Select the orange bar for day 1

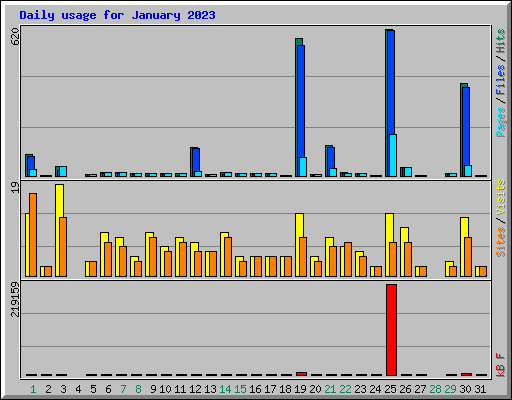pyautogui.click(x=33, y=235)
